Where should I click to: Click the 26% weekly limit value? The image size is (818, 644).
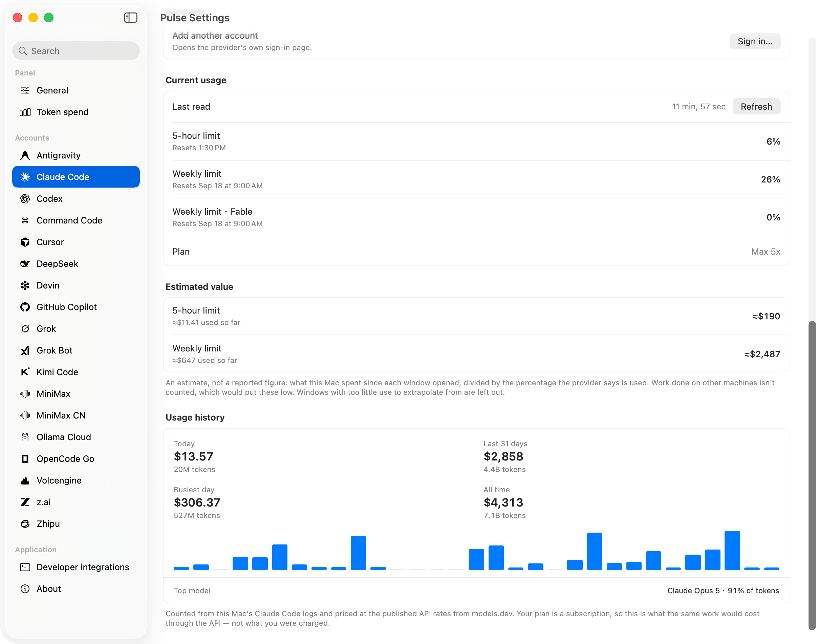pyautogui.click(x=771, y=179)
